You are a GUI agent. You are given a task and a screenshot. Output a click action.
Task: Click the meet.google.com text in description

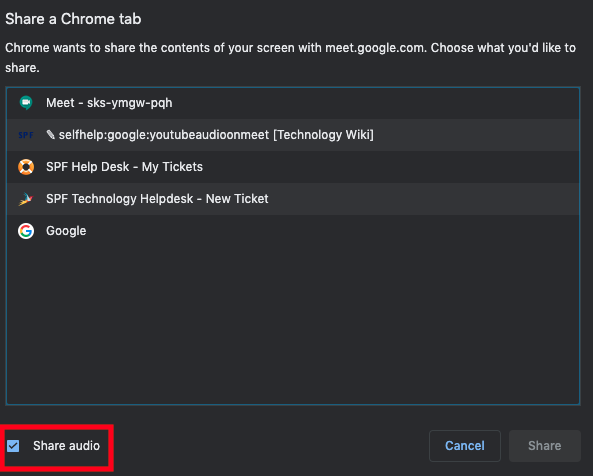(374, 48)
